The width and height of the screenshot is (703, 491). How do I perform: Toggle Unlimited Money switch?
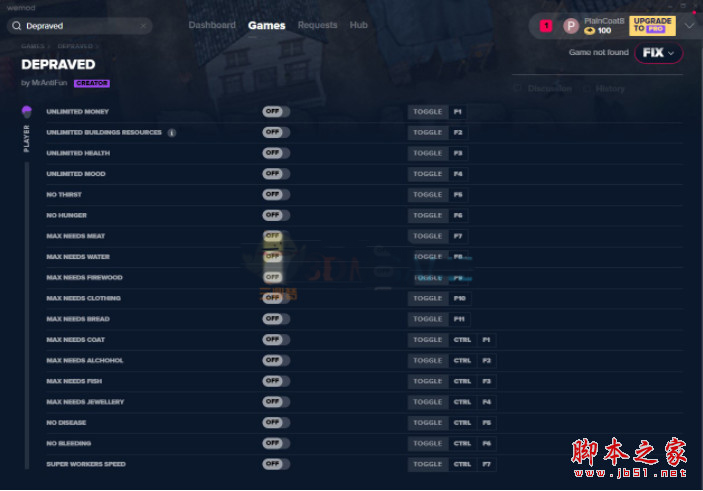click(x=276, y=111)
